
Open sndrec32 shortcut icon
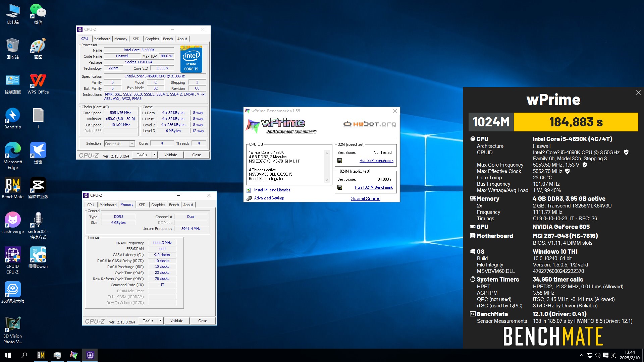38,225
